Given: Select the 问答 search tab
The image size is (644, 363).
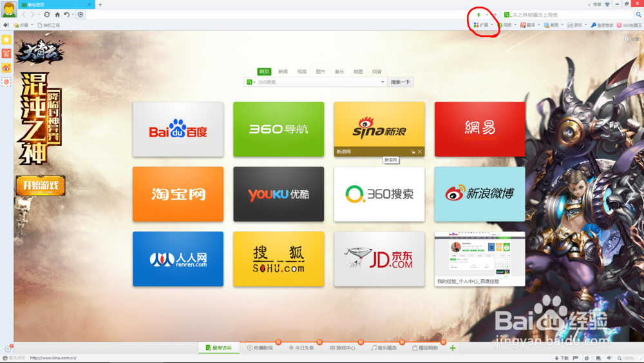Looking at the screenshot, I should pos(377,72).
